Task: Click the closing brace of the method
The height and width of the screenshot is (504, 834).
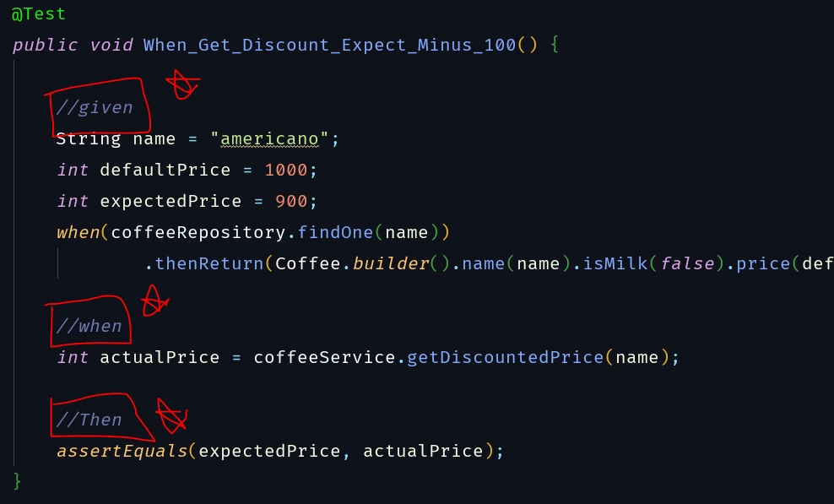Action: click(x=17, y=481)
